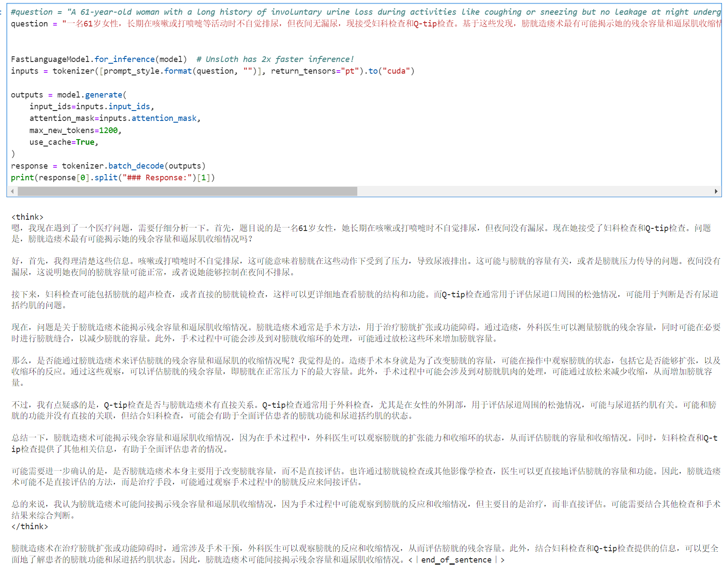Viewport: 728px width, 566px height.
Task: Click the output paragraph starting "不过，我有点疑惑"
Action: coord(364,410)
